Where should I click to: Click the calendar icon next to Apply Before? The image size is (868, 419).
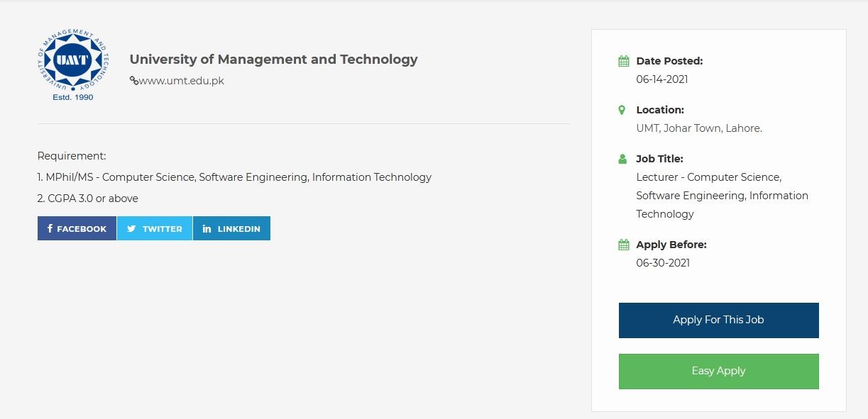pyautogui.click(x=624, y=245)
